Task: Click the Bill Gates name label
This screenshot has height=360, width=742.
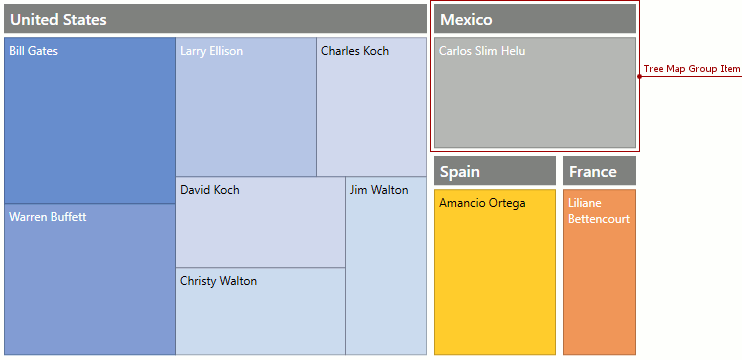Action: (34, 51)
